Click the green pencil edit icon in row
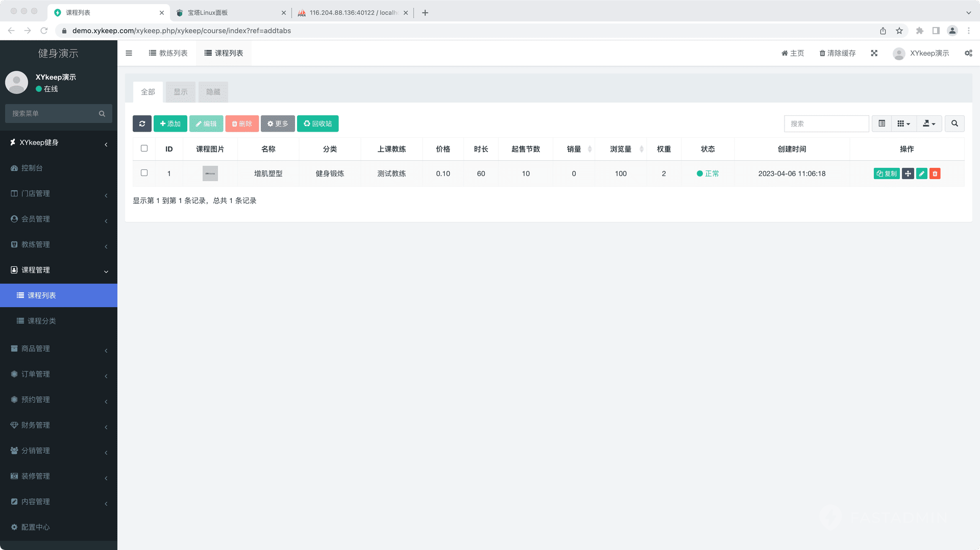This screenshot has width=980, height=550. pyautogui.click(x=921, y=173)
